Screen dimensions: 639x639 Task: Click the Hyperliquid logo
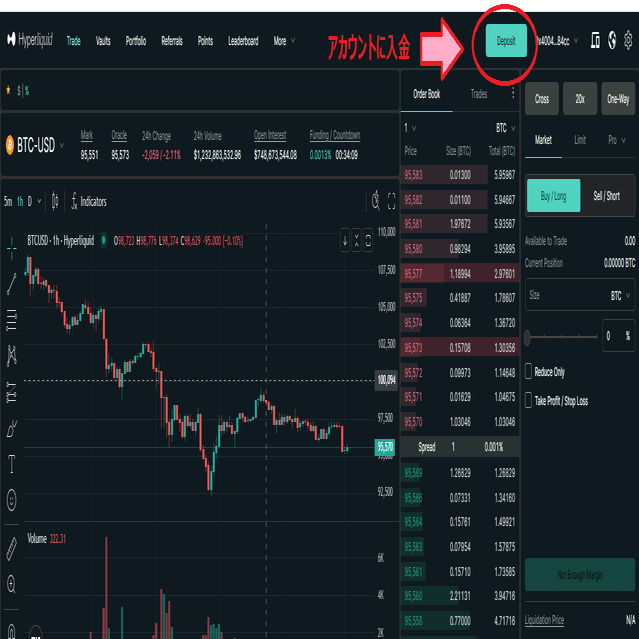pyautogui.click(x=30, y=40)
